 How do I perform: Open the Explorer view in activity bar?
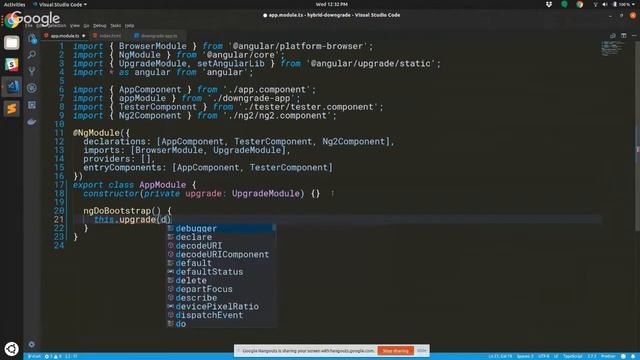32,39
